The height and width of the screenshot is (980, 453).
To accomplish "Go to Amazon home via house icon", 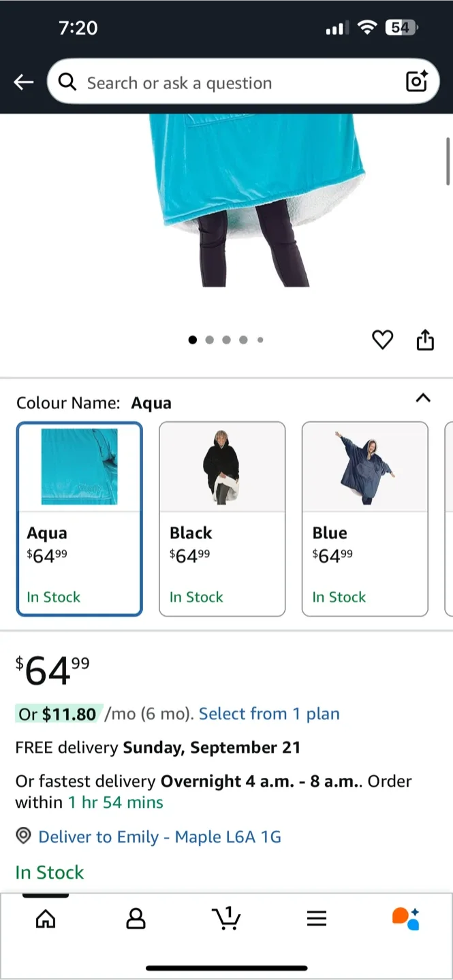I will (45, 919).
